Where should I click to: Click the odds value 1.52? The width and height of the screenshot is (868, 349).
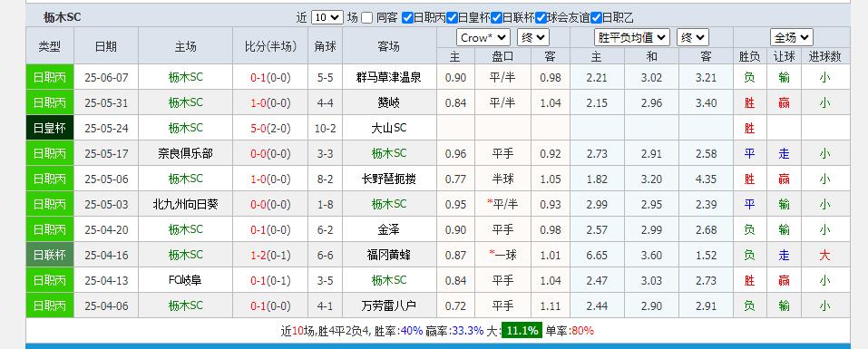coord(706,256)
